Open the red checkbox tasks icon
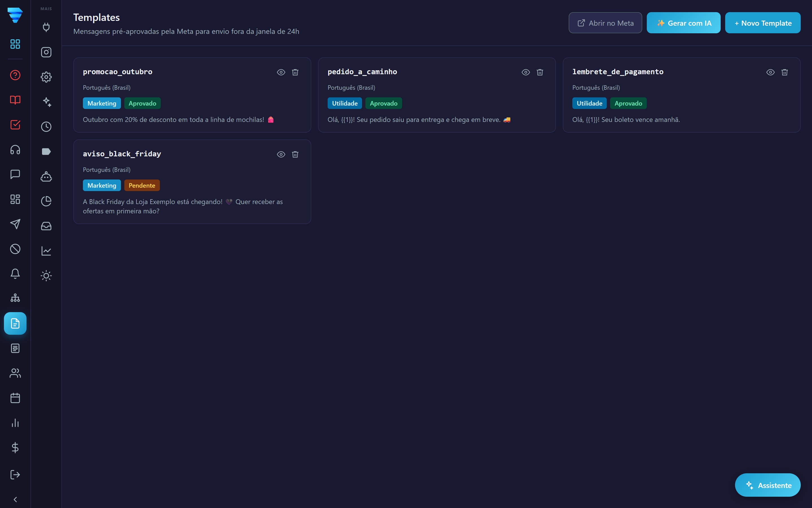812x508 pixels. (x=15, y=125)
